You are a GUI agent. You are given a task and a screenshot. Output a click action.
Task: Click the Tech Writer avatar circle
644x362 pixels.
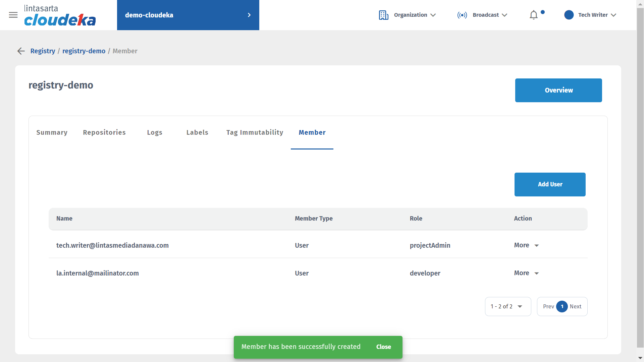(x=569, y=15)
